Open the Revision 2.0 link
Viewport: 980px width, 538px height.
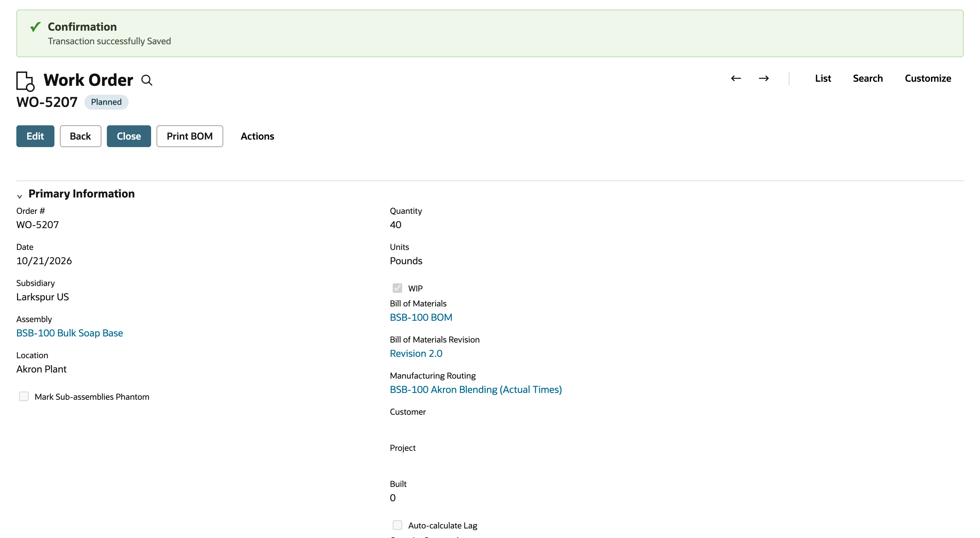click(416, 354)
